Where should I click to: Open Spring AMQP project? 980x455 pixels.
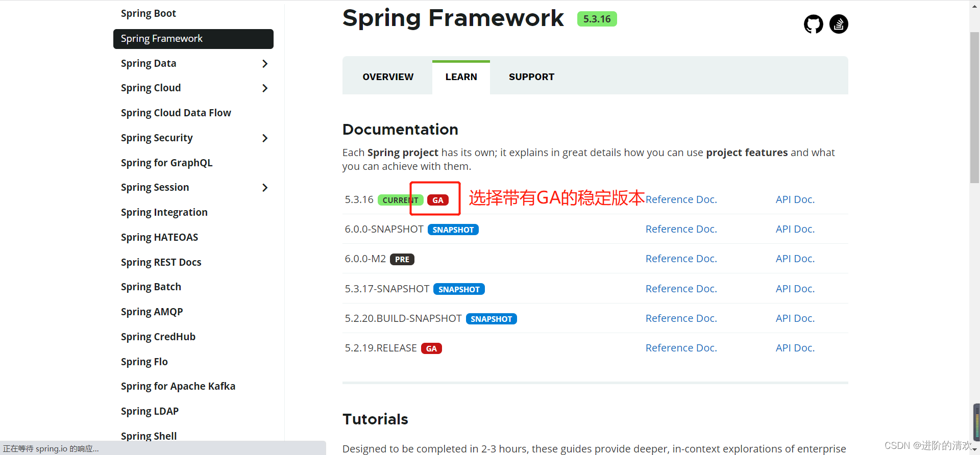coord(152,312)
